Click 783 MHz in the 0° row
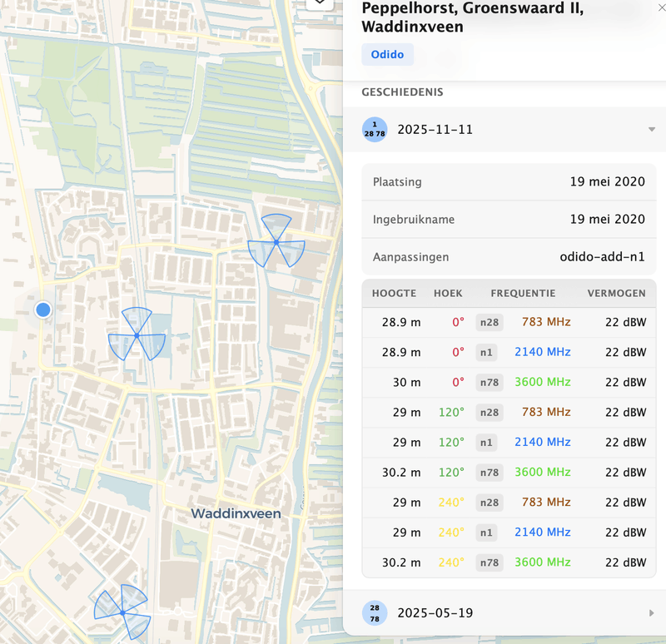666x644 pixels. 546,322
